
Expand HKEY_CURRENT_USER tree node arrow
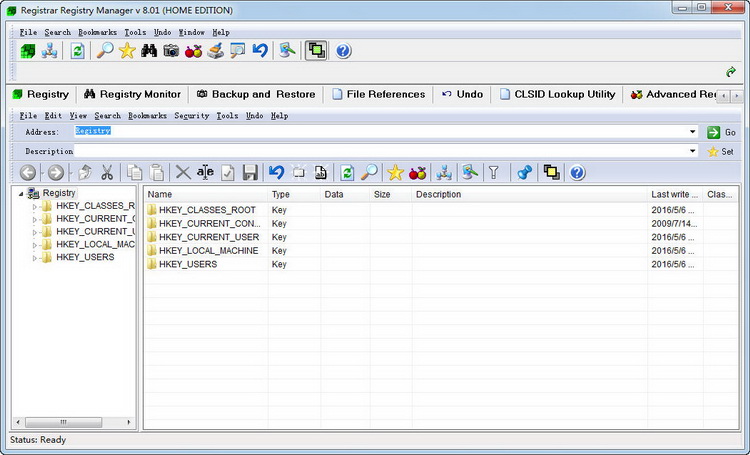click(x=34, y=233)
